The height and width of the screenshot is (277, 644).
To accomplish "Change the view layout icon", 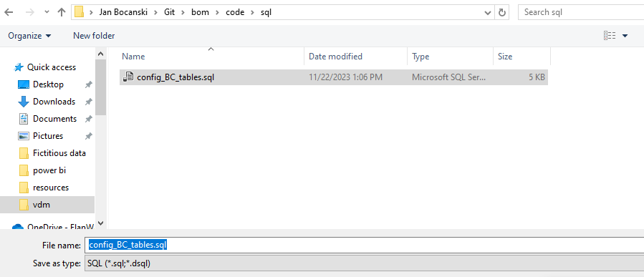I will click(610, 36).
